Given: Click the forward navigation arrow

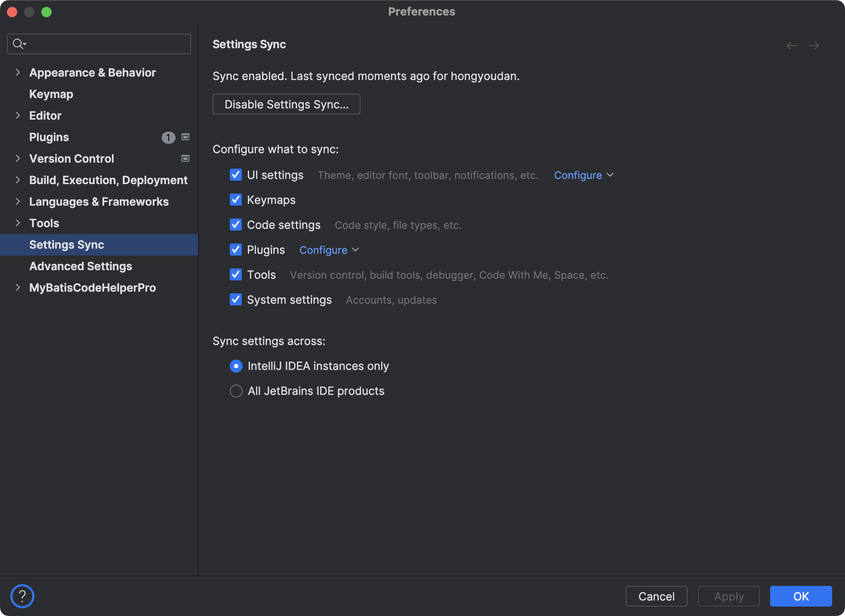Looking at the screenshot, I should click(814, 46).
